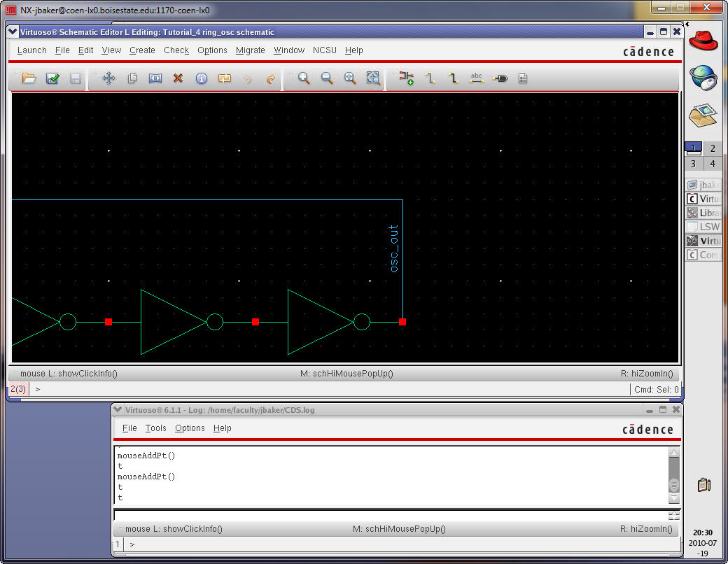Viewport: 728px width, 564px height.
Task: Select the Move tool icon
Action: [x=108, y=79]
